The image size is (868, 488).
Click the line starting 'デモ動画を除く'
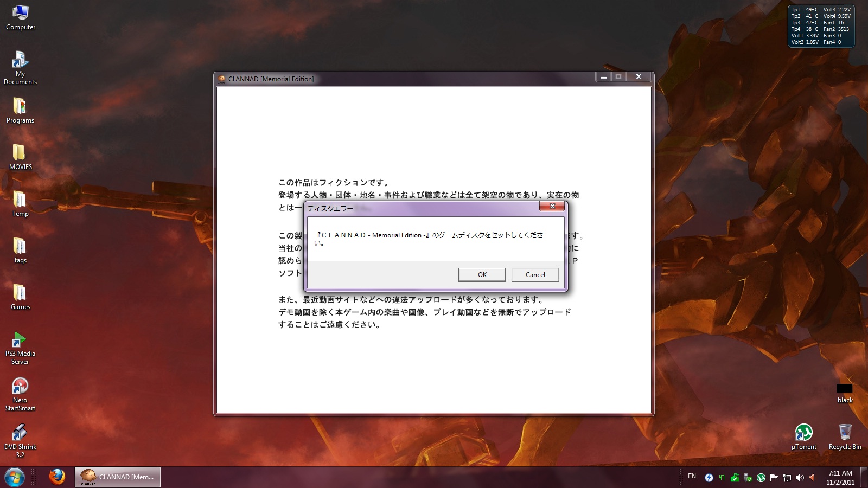click(x=425, y=312)
